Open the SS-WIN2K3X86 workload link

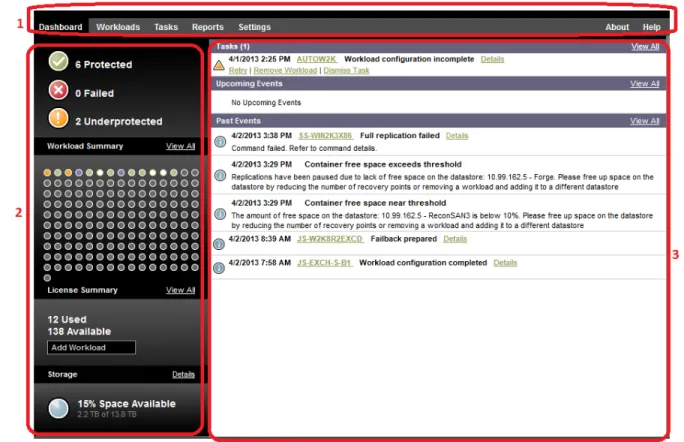[x=325, y=136]
